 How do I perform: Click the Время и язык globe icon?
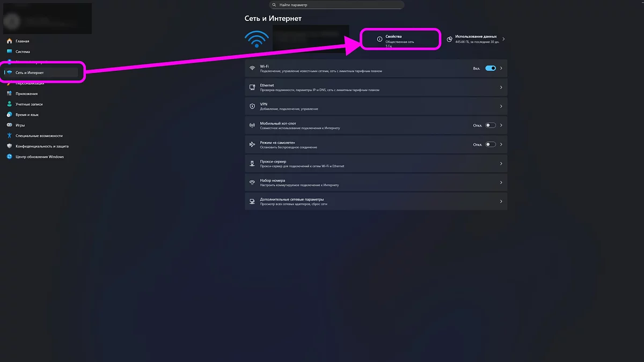click(x=10, y=115)
